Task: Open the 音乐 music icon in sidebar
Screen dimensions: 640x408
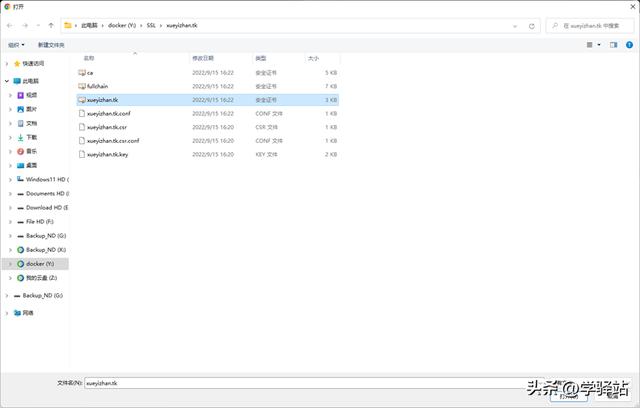Action: tap(20, 151)
